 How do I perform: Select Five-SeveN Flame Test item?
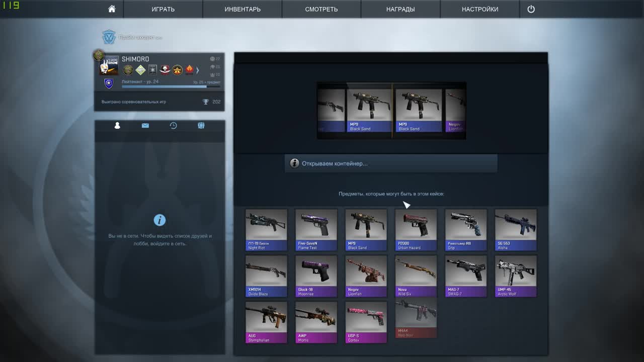pyautogui.click(x=316, y=230)
